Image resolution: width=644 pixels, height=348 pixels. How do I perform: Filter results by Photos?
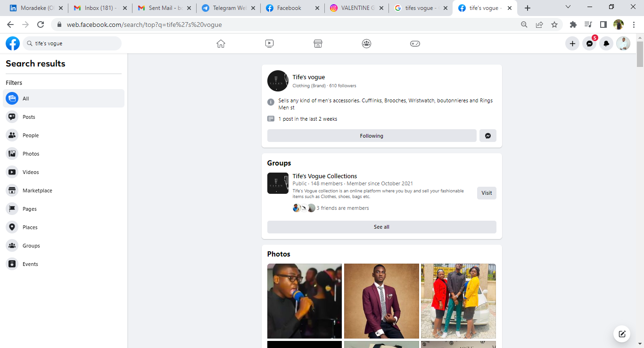65,154
